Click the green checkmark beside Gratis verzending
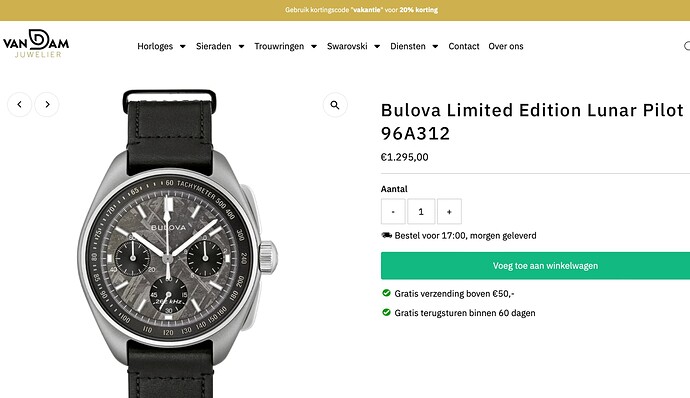690x398 pixels. point(386,293)
